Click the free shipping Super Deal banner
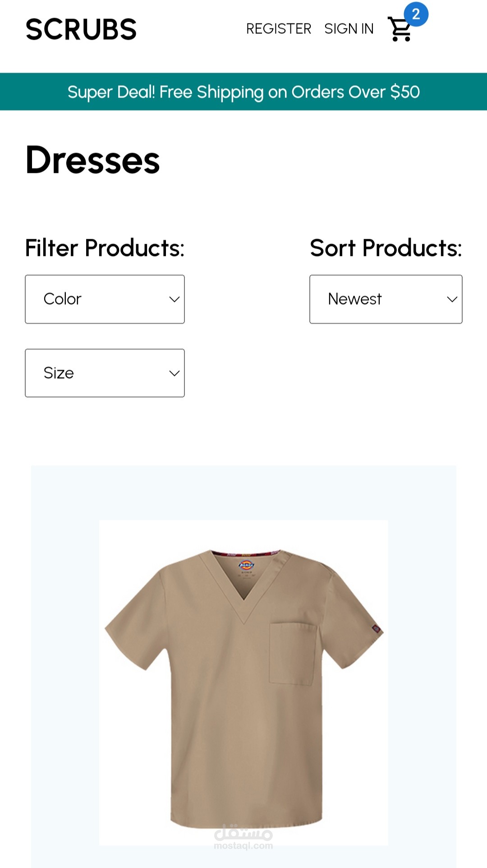The image size is (487, 868). [243, 92]
